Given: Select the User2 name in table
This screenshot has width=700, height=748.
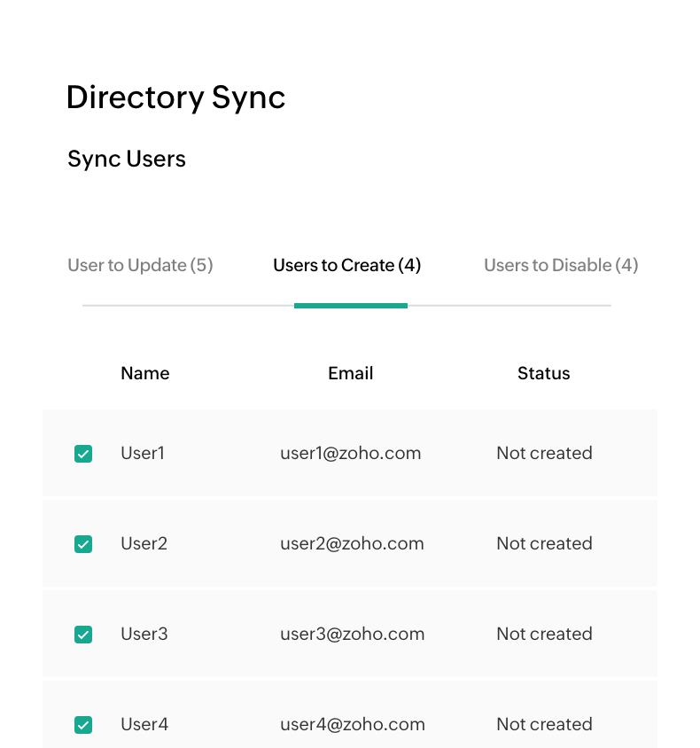Looking at the screenshot, I should 144,543.
